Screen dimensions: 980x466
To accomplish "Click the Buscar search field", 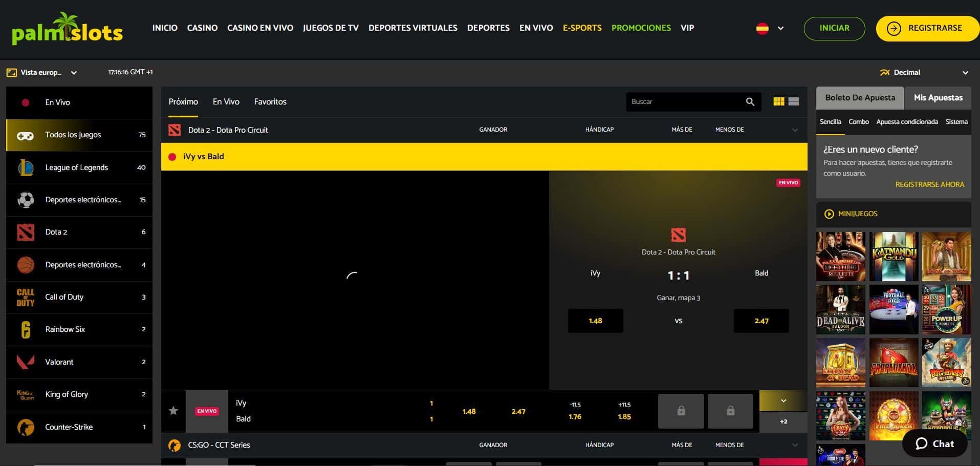I will tap(683, 102).
